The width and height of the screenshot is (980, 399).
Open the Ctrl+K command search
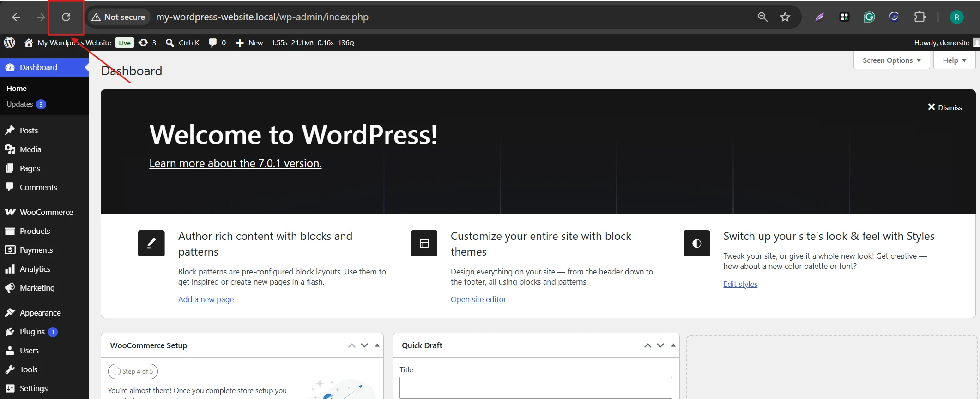tap(182, 42)
